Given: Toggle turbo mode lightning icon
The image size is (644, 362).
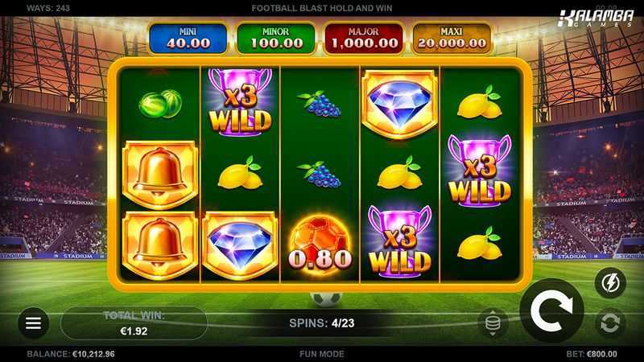Looking at the screenshot, I should click(x=610, y=282).
